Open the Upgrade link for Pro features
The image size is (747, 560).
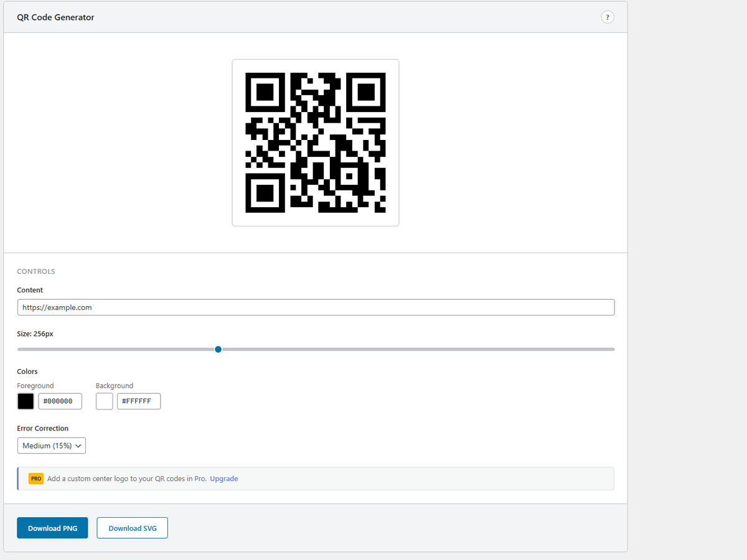pyautogui.click(x=223, y=478)
